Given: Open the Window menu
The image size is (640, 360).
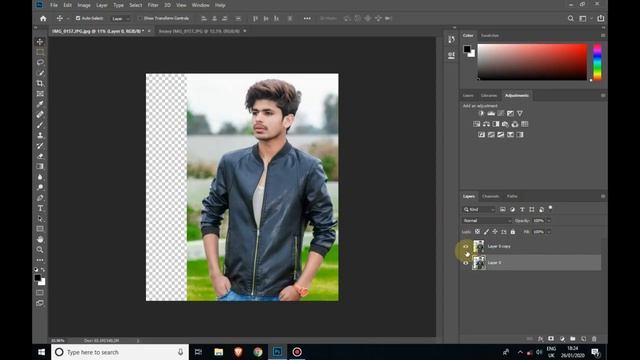Looking at the screenshot, I should [200, 5].
